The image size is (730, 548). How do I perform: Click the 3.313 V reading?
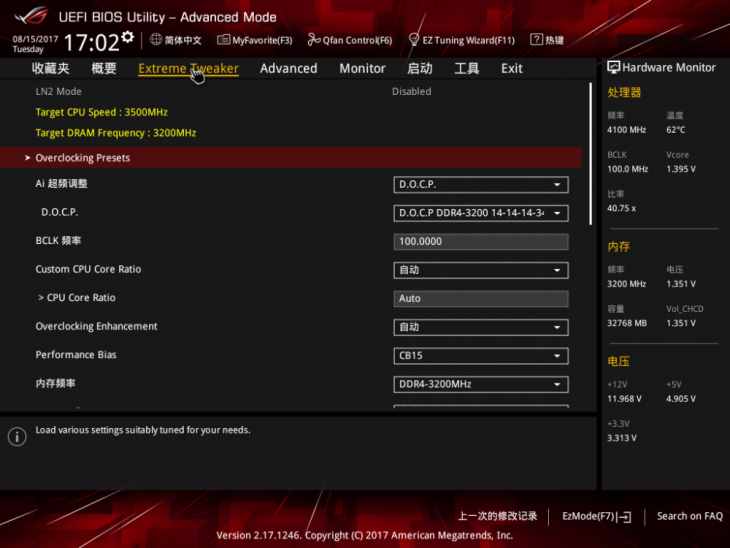pyautogui.click(x=622, y=438)
